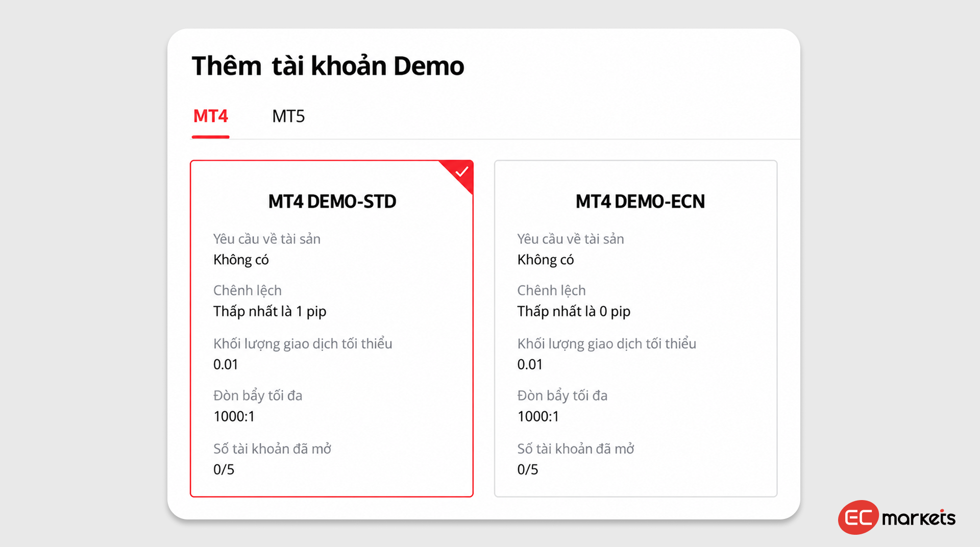Select the MT4 DEMO-ECN account heading

tap(640, 202)
